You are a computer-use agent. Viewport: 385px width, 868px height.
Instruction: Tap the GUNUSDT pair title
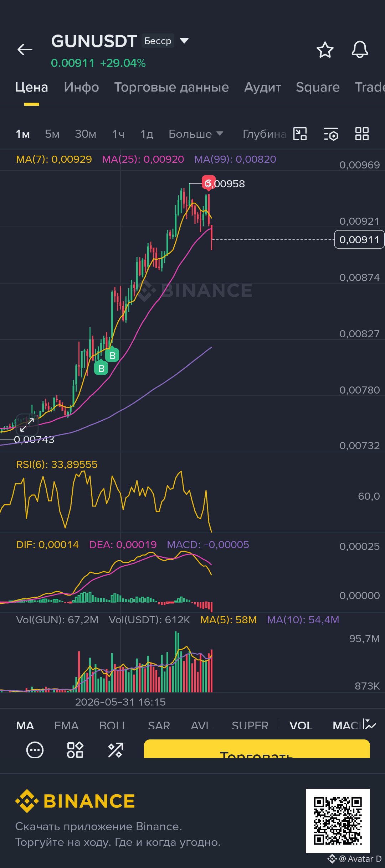(94, 41)
